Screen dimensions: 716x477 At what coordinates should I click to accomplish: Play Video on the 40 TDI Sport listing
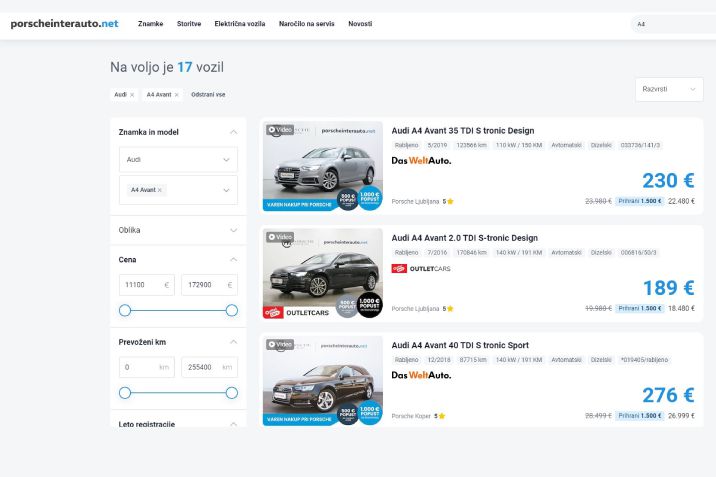coord(280,345)
